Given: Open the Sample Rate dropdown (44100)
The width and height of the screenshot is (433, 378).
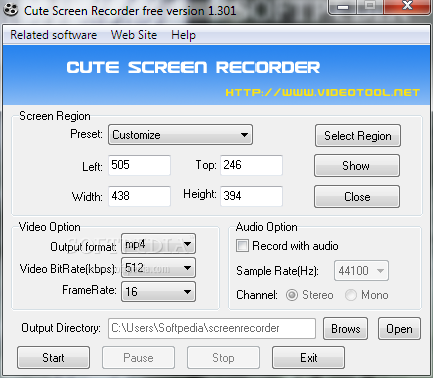Looking at the screenshot, I should pos(361,271).
